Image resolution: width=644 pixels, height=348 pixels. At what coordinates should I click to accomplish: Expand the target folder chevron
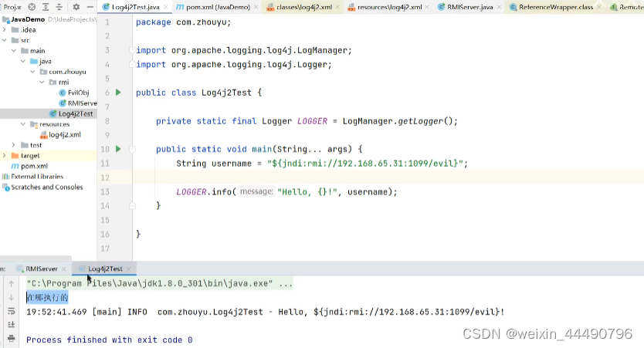click(x=4, y=156)
